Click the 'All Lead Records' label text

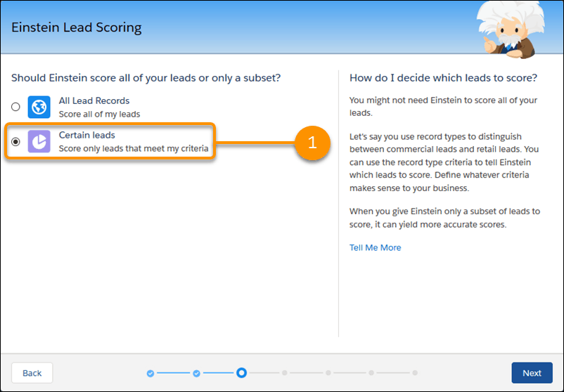(94, 101)
